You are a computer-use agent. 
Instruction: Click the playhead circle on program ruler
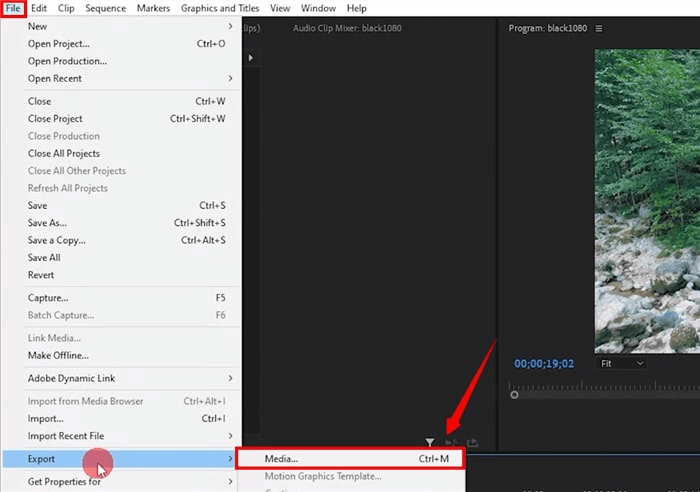pos(514,395)
